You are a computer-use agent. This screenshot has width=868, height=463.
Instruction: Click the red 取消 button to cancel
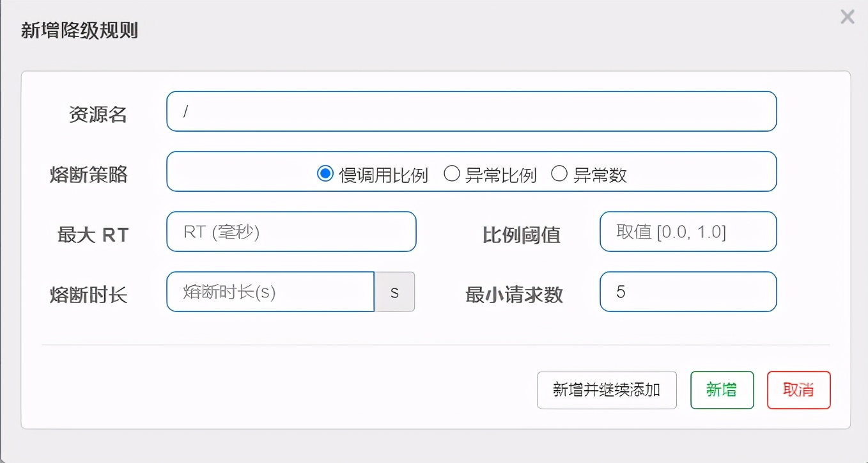pyautogui.click(x=798, y=390)
